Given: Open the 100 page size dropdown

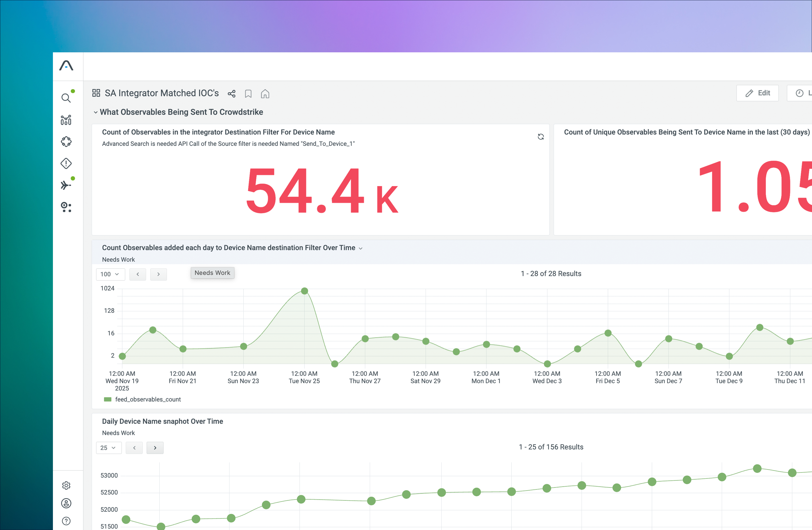Looking at the screenshot, I should pos(110,274).
